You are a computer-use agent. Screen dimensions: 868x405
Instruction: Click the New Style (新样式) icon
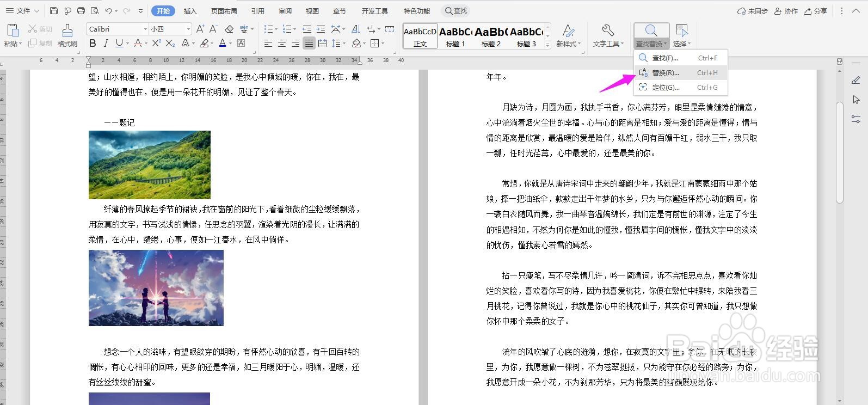[568, 30]
